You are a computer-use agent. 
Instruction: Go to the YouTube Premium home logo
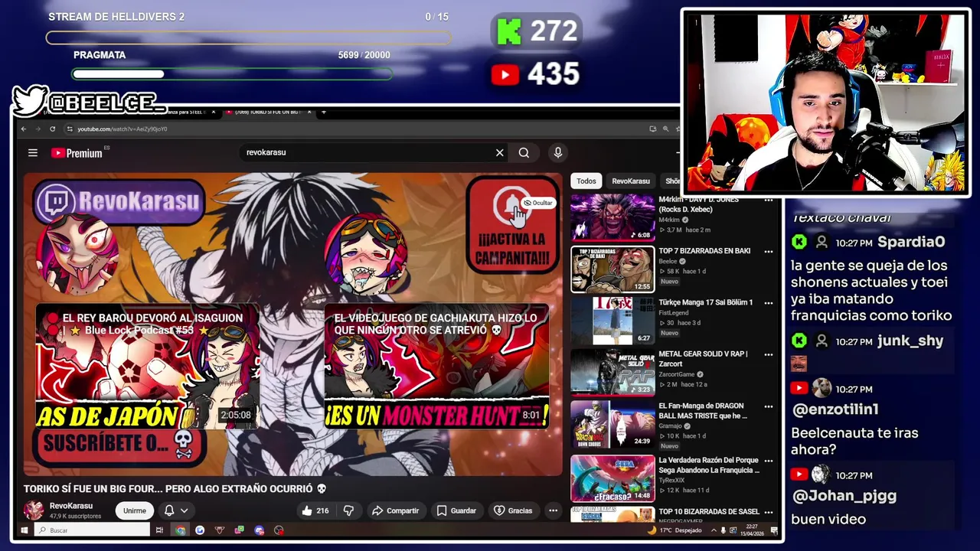(77, 153)
